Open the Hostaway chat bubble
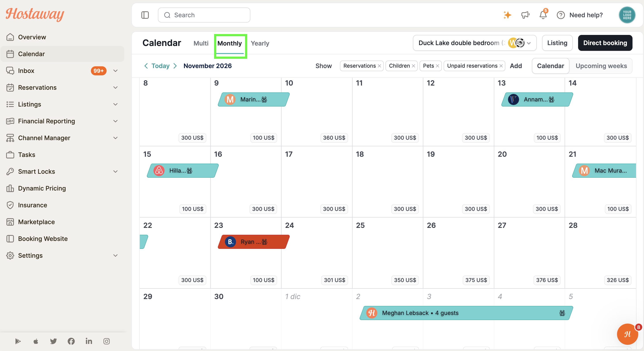This screenshot has height=351, width=644. click(x=627, y=334)
